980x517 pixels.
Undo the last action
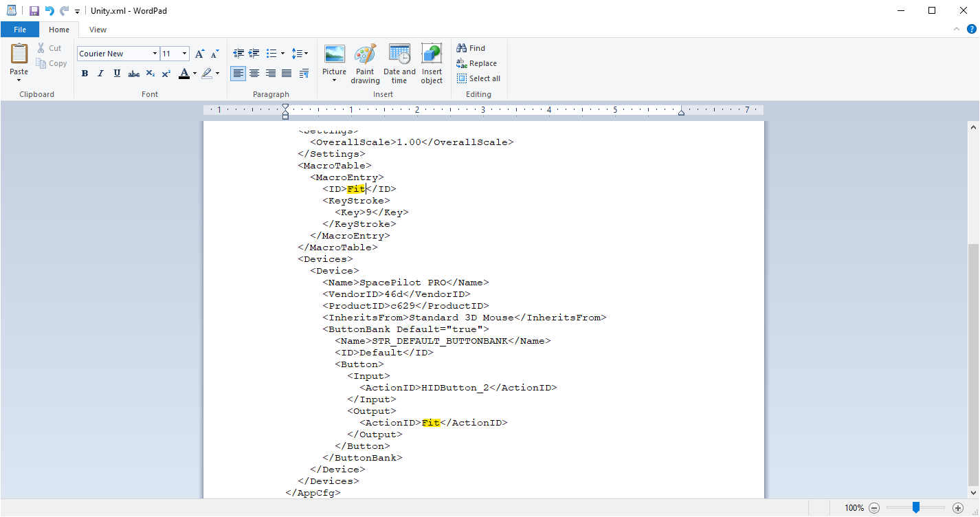[x=49, y=11]
